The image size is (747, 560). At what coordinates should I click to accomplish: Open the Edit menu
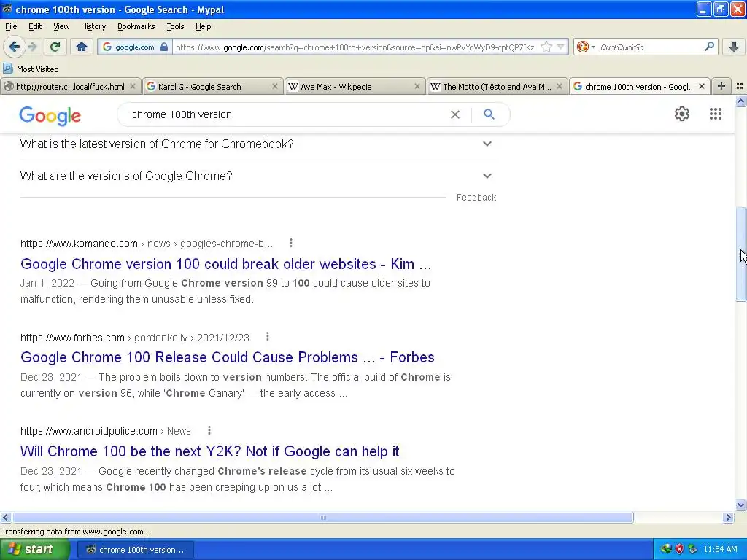35,26
